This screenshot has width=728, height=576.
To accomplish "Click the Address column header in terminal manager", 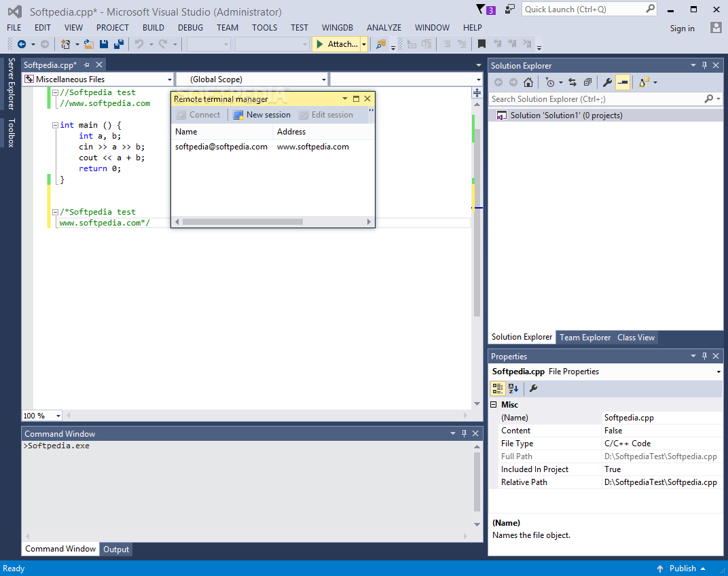I will coord(323,132).
